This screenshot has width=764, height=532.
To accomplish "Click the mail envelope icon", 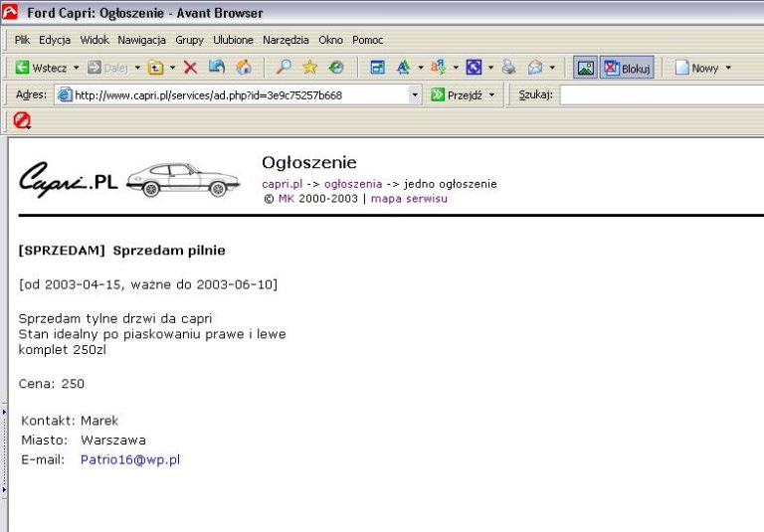I will pos(535,68).
